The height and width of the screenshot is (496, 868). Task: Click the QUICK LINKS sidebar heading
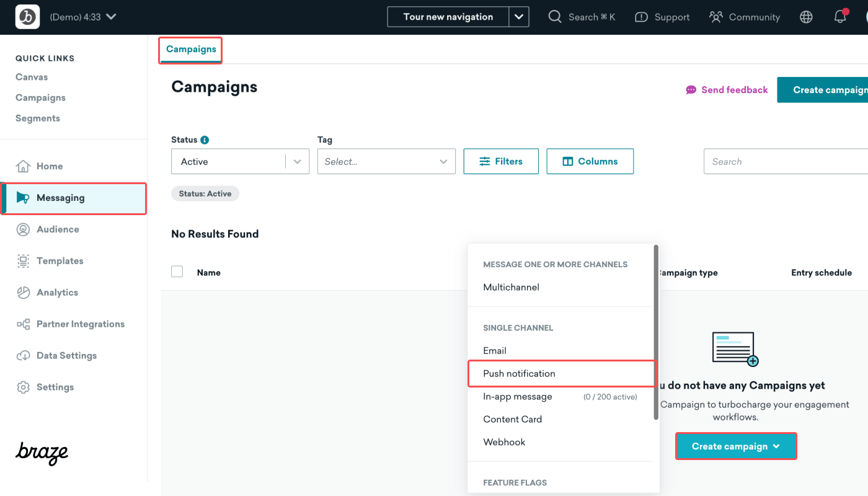[x=45, y=58]
